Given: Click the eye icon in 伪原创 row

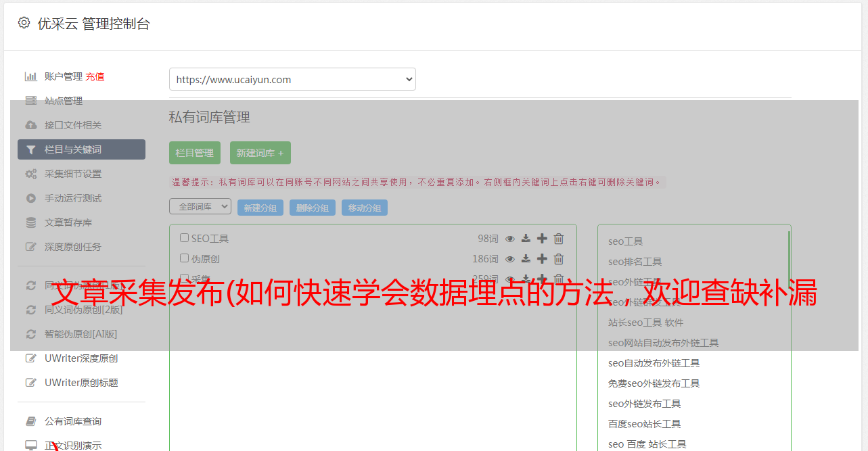Looking at the screenshot, I should tap(510, 259).
